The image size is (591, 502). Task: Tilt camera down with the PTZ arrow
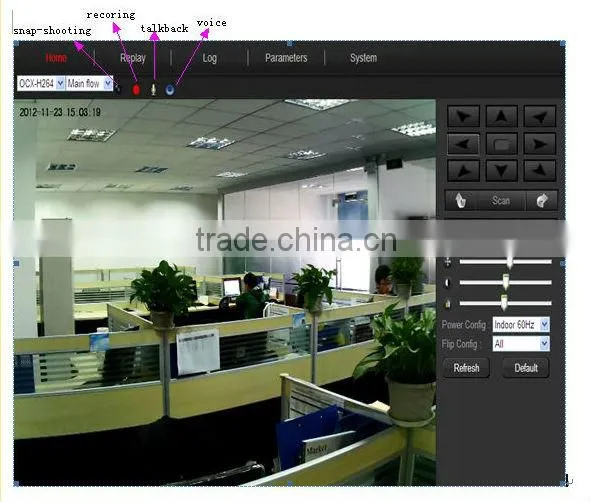pyautogui.click(x=501, y=171)
